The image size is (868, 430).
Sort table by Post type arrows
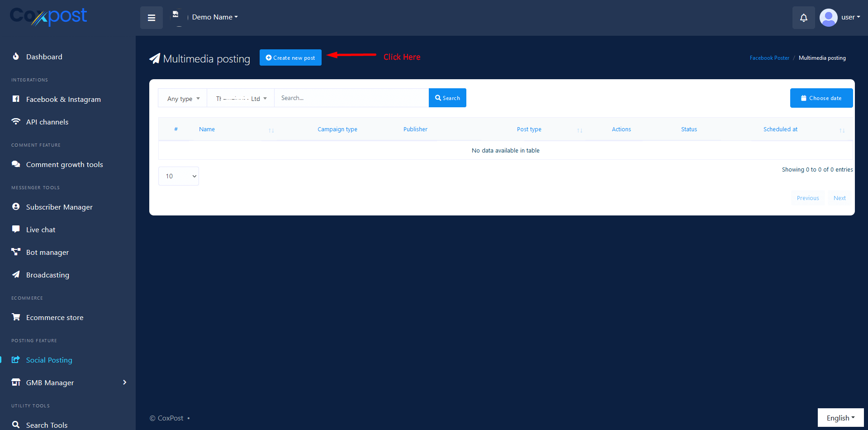579,130
